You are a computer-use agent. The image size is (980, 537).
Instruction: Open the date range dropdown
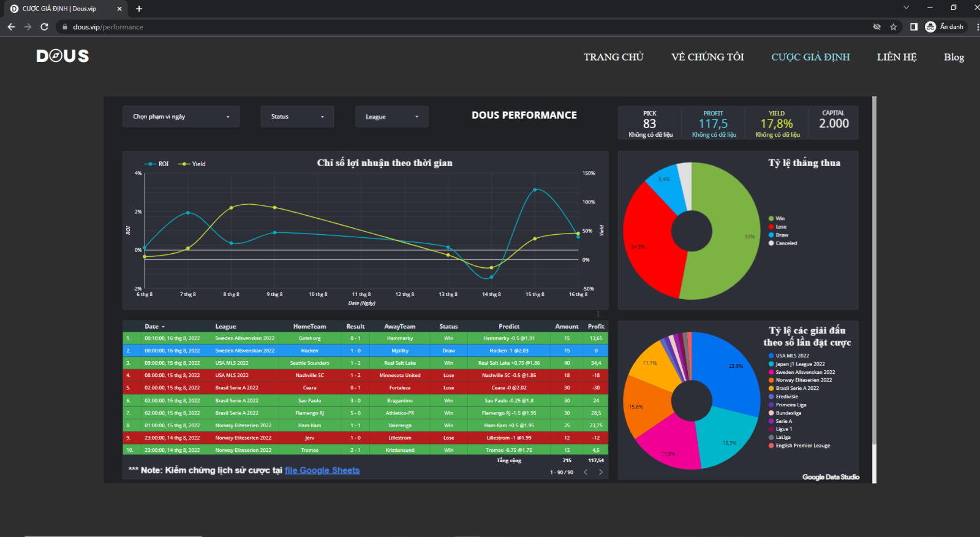coord(181,116)
